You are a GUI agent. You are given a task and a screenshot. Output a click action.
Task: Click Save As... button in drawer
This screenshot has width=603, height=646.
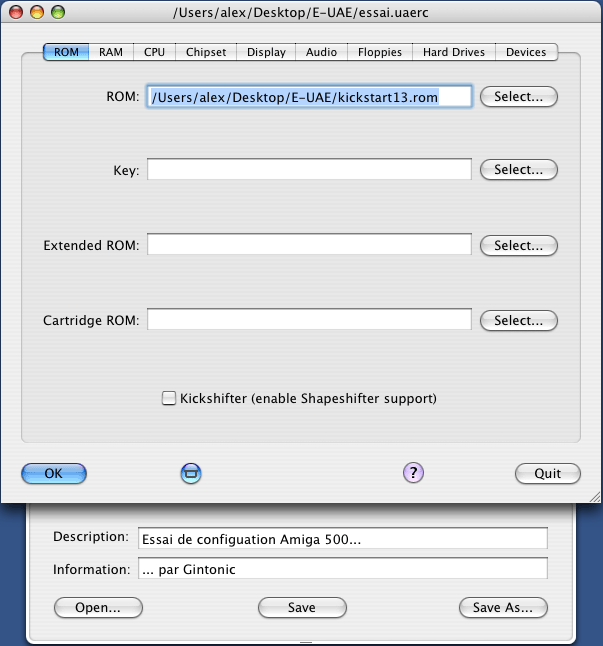503,608
